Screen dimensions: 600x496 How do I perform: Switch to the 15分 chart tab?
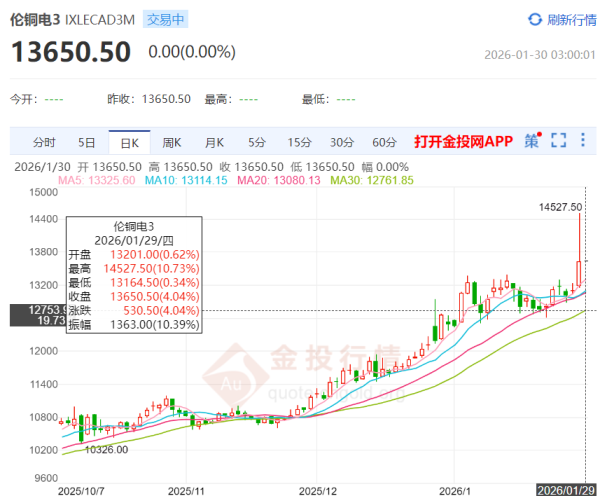(x=300, y=142)
